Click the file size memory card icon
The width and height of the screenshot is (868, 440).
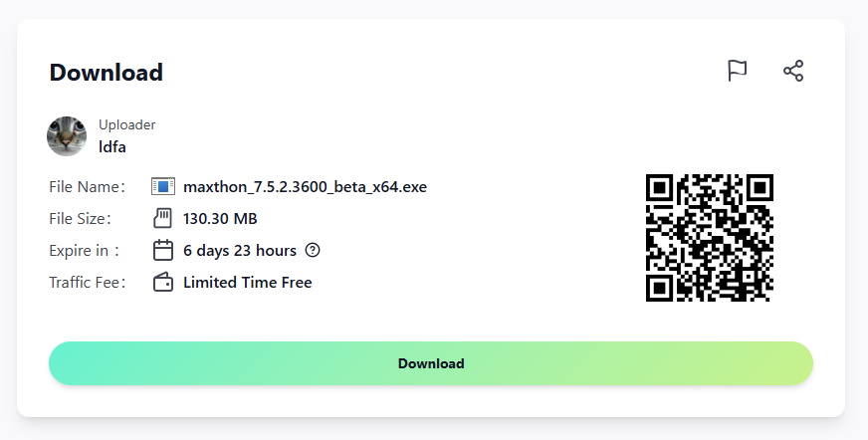pyautogui.click(x=163, y=218)
